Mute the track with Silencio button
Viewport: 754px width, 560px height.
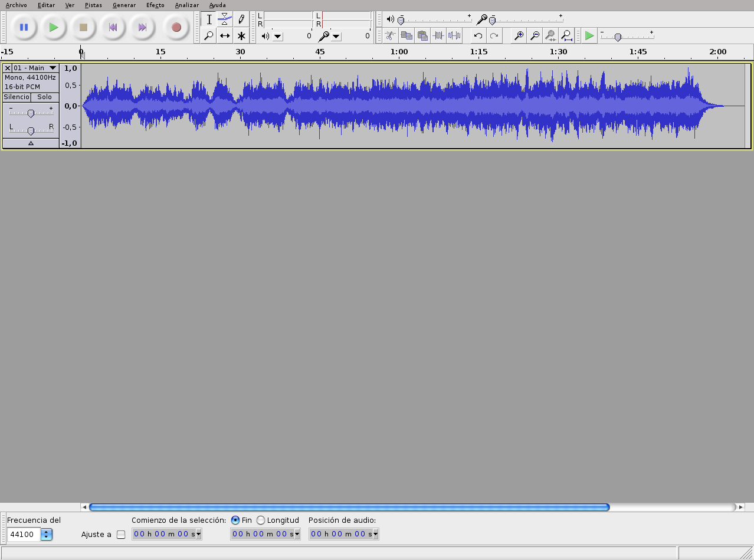coord(17,97)
